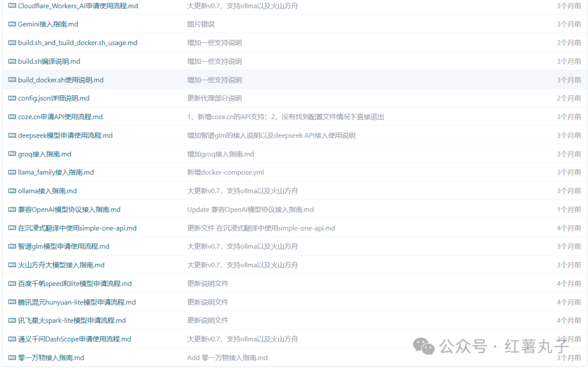Open deepseek模型申请使用流程.md file
Screen dimensions: 588x370
coord(65,135)
